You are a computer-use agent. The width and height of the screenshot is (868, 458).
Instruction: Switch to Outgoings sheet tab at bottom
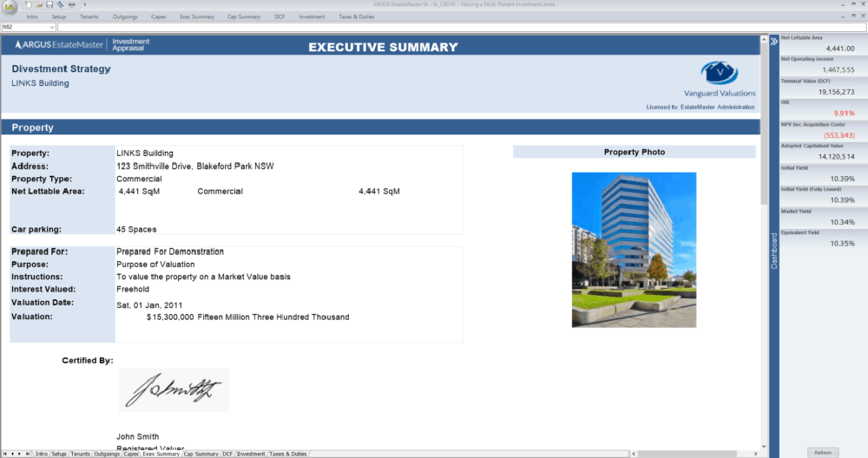tap(106, 454)
